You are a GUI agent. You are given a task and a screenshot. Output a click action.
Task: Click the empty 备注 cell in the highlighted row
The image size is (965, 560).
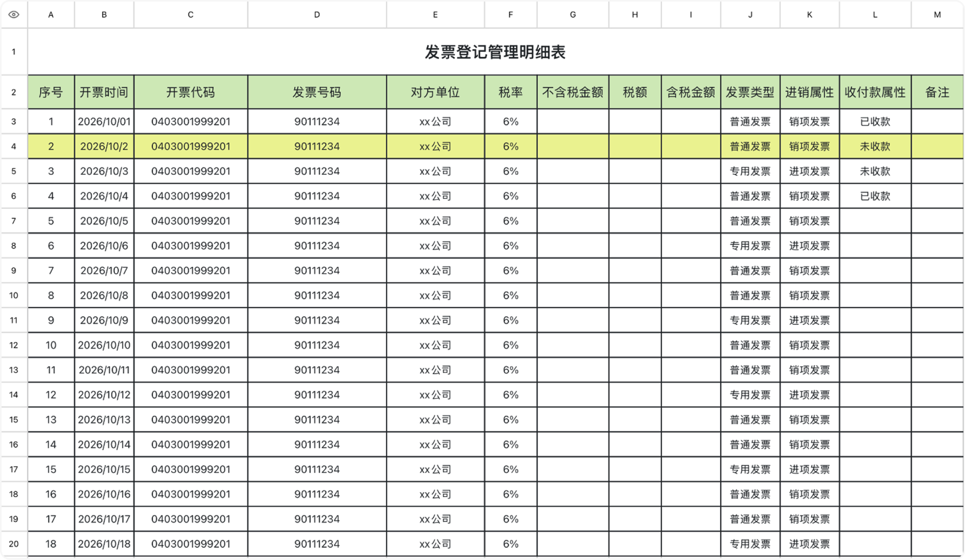[937, 146]
